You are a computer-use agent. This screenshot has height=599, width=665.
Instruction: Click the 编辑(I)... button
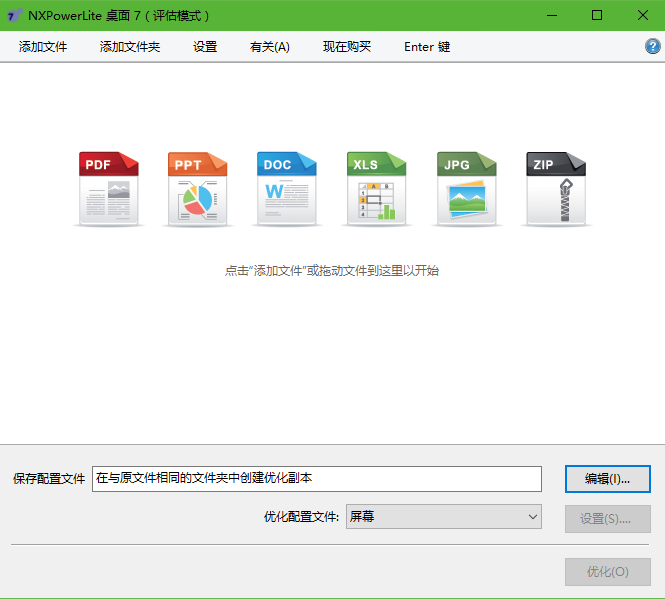[608, 479]
